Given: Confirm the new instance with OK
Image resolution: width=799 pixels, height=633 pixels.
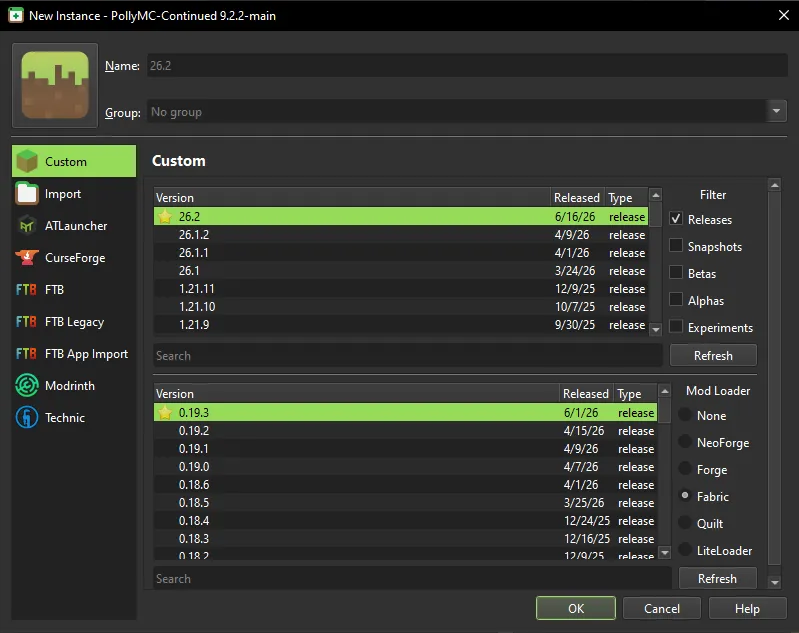Looking at the screenshot, I should click(x=576, y=608).
